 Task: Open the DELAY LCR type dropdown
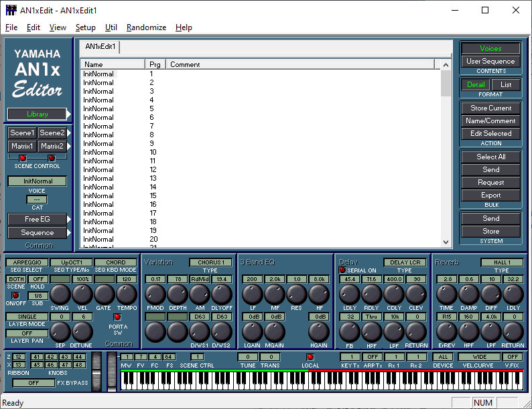(405, 262)
